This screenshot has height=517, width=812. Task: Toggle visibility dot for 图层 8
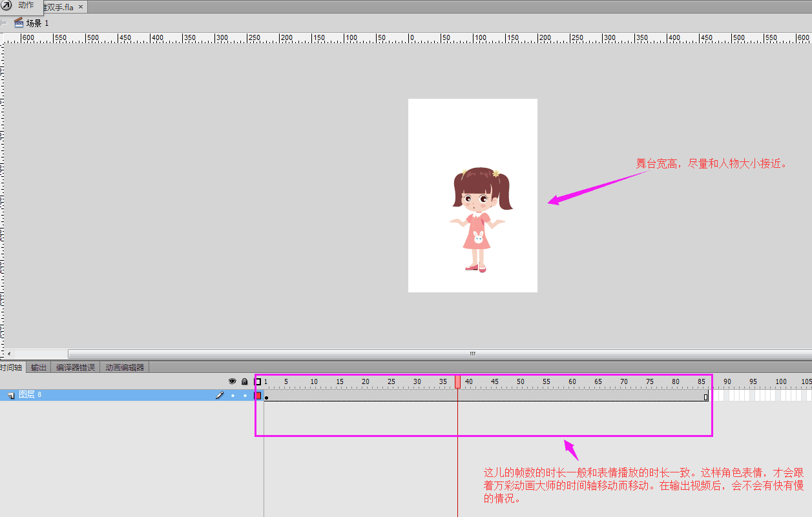click(x=233, y=395)
